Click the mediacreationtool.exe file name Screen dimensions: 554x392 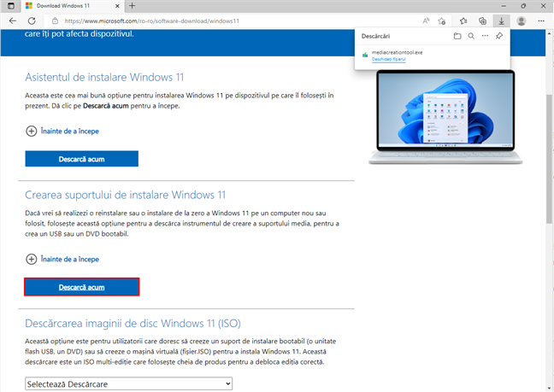coord(398,52)
